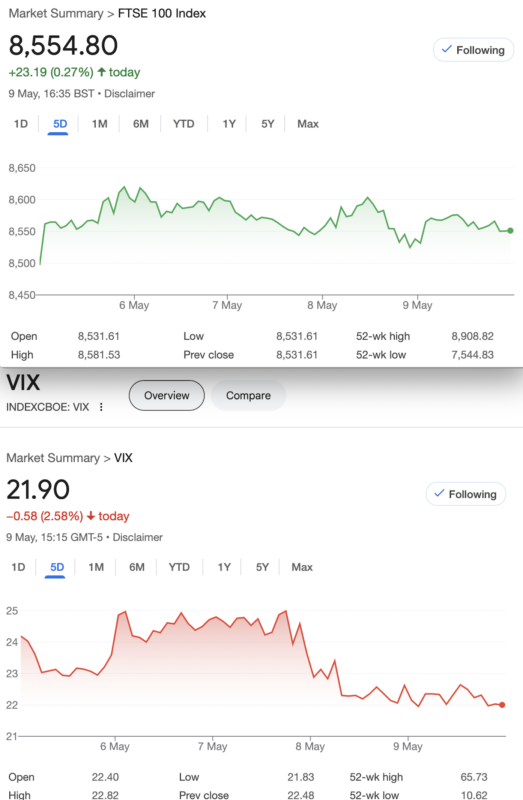The height and width of the screenshot is (800, 523).
Task: Click the Market Summary breadcrumb above VIX
Action: [53, 458]
